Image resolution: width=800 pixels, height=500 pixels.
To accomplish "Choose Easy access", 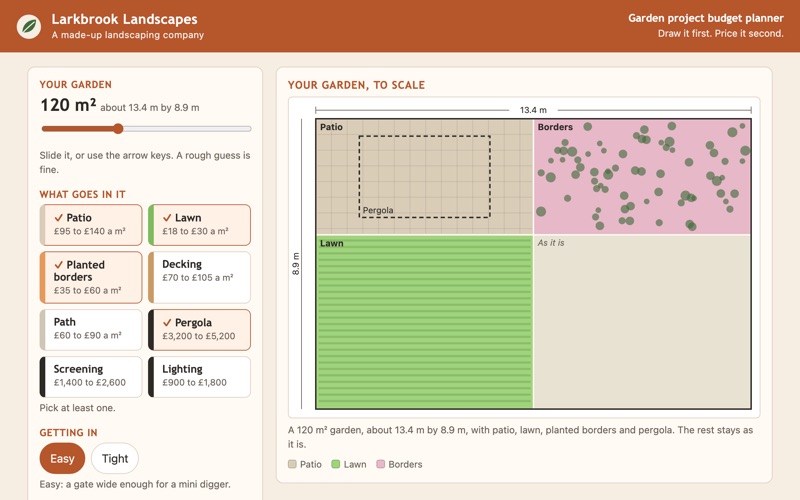I will (62, 458).
